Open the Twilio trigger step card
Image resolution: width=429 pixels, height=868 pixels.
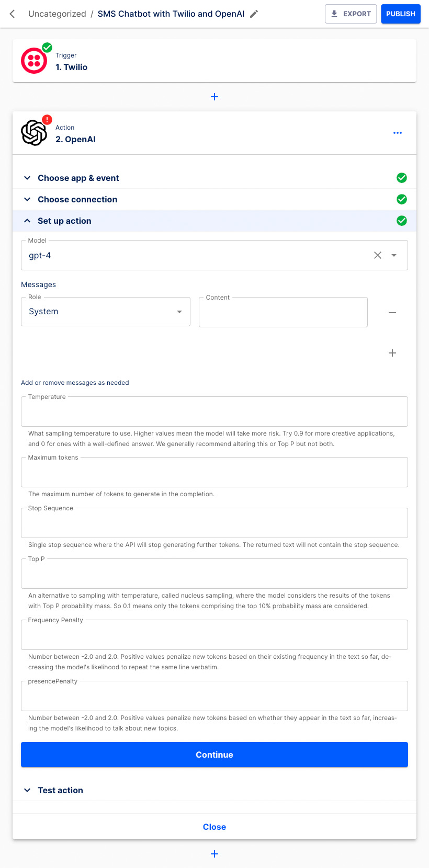pos(214,61)
